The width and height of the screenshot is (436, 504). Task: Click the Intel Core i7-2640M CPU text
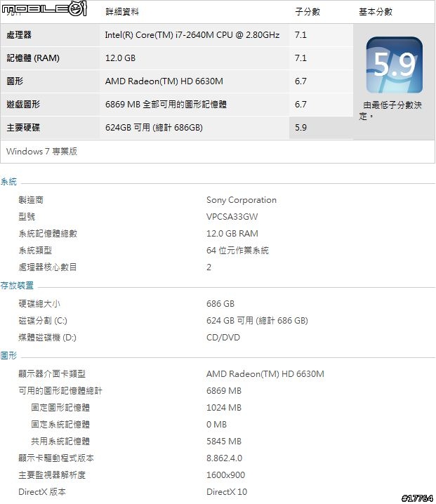tap(192, 34)
